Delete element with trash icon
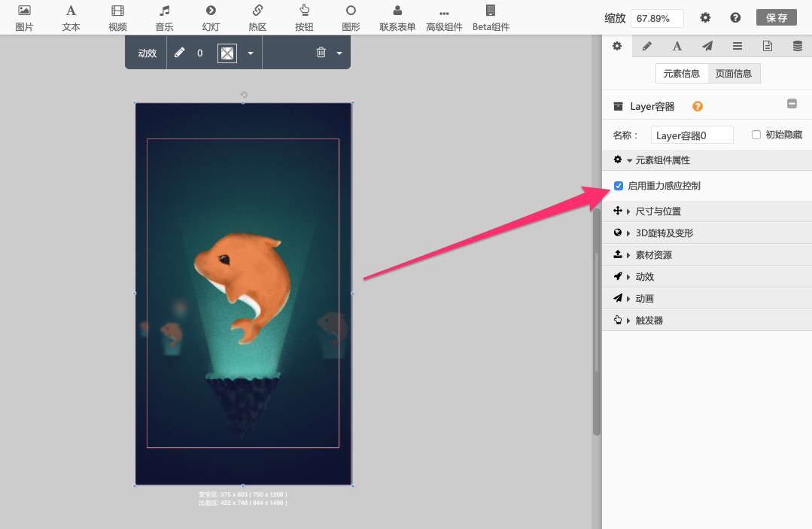Image resolution: width=812 pixels, height=529 pixels. tap(321, 52)
